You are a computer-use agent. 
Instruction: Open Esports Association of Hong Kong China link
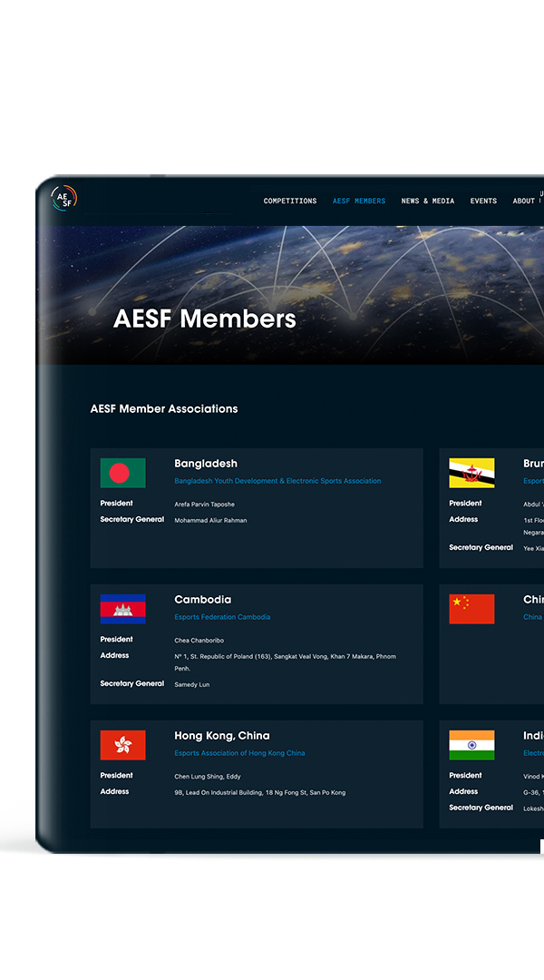coord(240,753)
